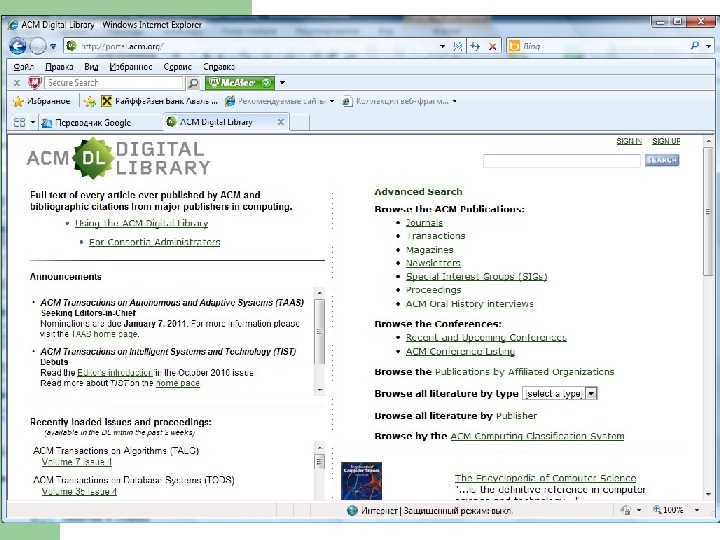Open the Правка menu
The height and width of the screenshot is (540, 720).
[59, 67]
